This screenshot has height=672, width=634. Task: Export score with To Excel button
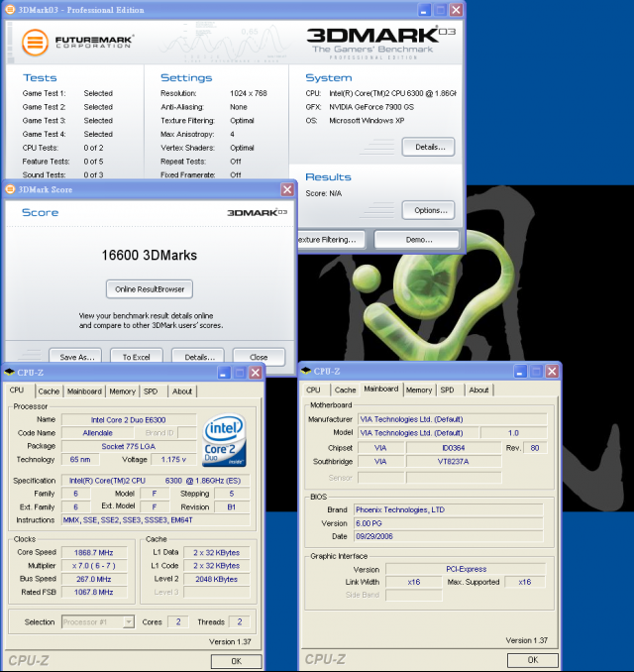click(x=137, y=357)
